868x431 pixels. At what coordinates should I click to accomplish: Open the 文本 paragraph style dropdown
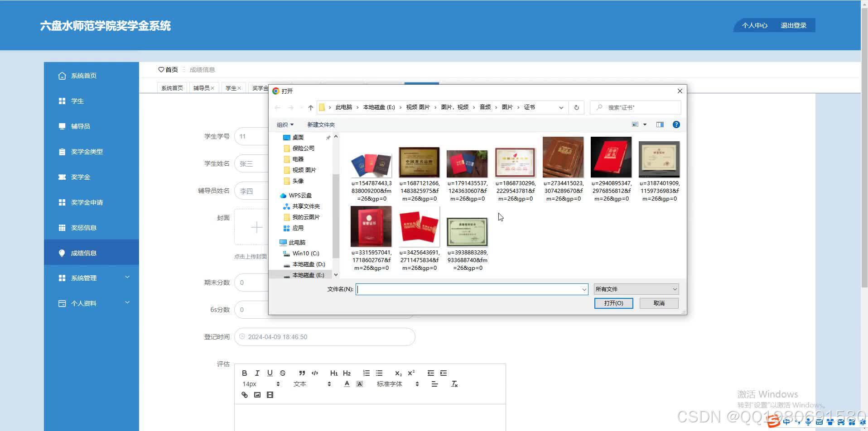tap(312, 384)
